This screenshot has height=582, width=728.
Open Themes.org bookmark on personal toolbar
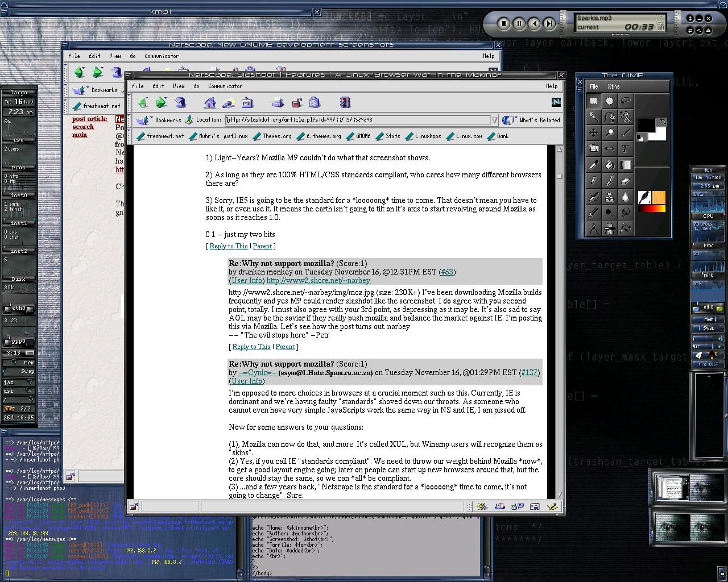272,136
